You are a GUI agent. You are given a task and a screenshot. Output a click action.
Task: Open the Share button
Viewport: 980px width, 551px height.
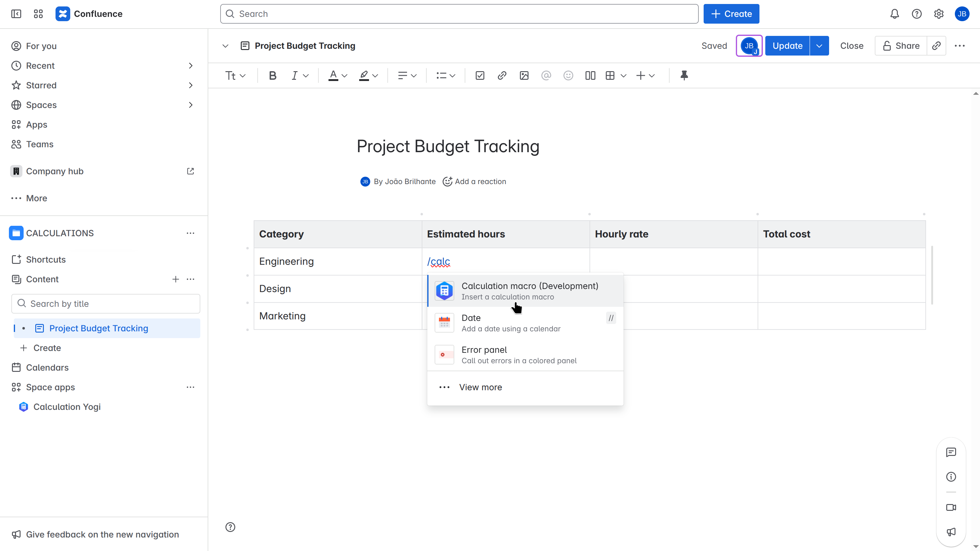[x=901, y=46]
